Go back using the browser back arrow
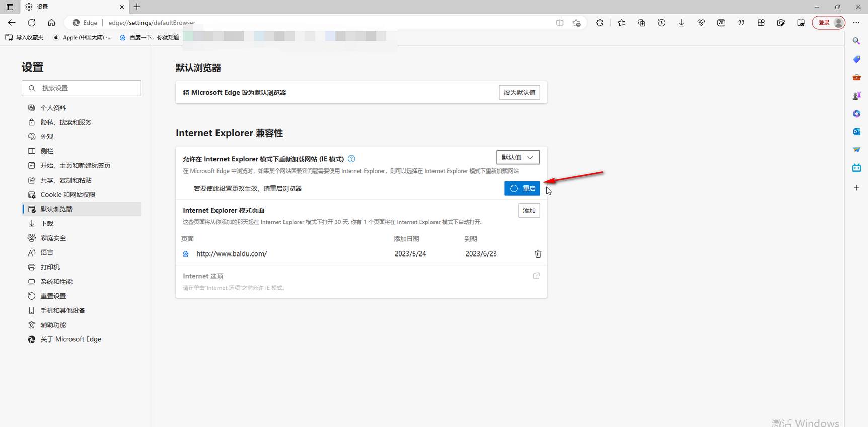Viewport: 868px width, 427px height. coord(12,23)
